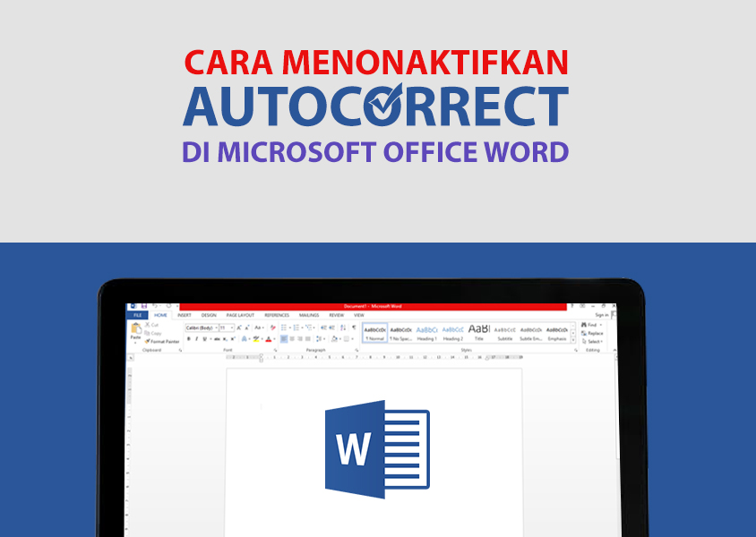Click the Multilevel List icon
Viewport: 756px width, 537px height.
coord(308,328)
